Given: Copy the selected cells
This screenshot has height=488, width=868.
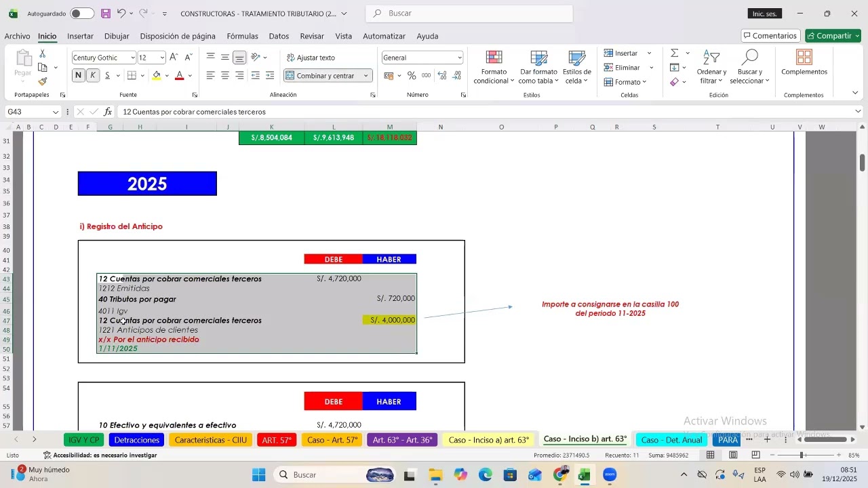Looking at the screenshot, I should [43, 68].
